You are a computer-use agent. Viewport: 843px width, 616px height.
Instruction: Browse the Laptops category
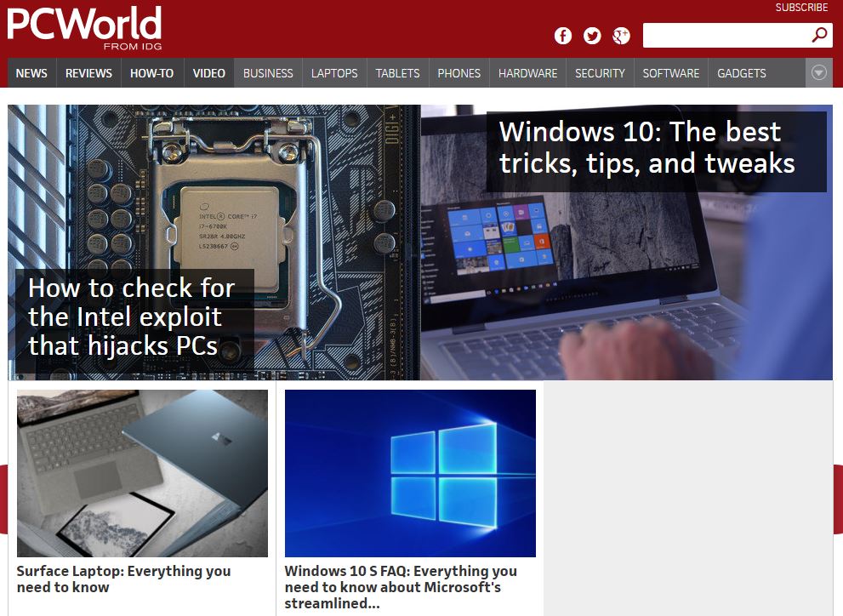[x=334, y=73]
